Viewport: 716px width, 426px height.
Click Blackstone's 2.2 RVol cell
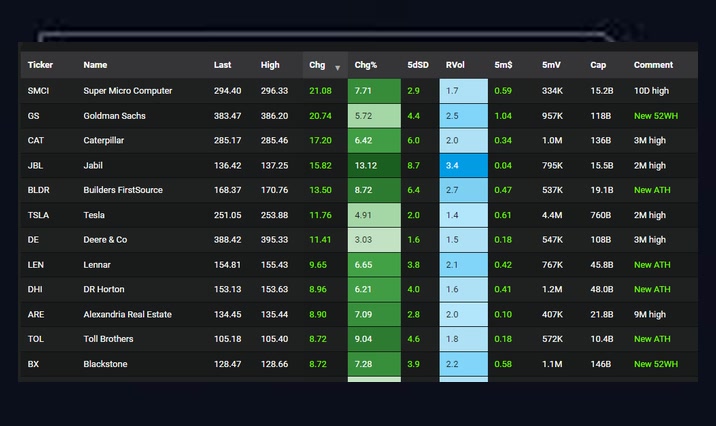click(x=463, y=364)
